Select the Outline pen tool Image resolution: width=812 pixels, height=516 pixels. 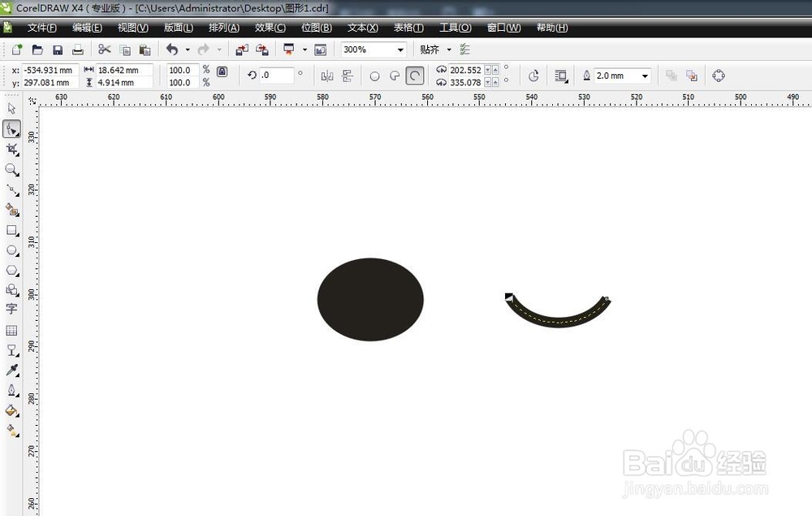[x=12, y=390]
